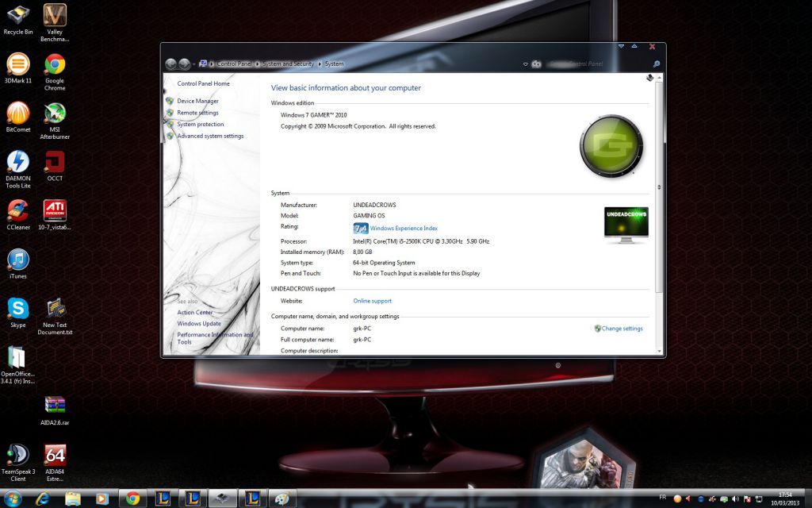Click the processor value i5-2500K text
Screen dimensions: 812x508
(x=421, y=241)
